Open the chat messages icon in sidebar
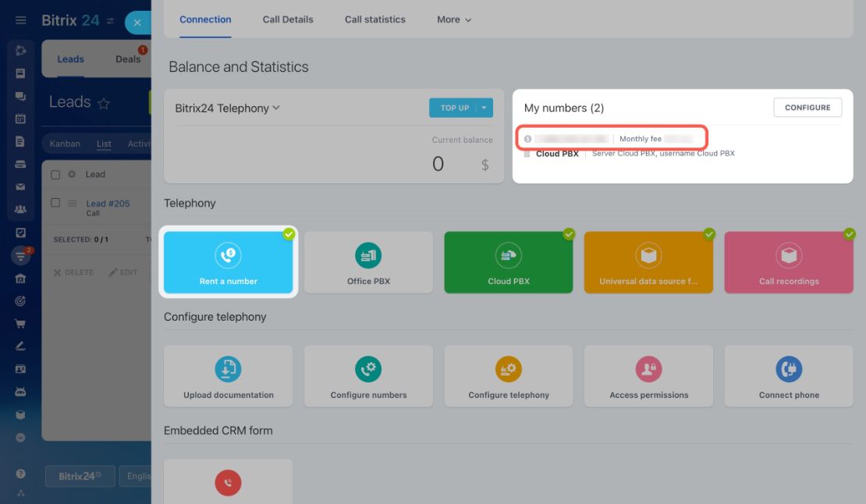 click(20, 96)
